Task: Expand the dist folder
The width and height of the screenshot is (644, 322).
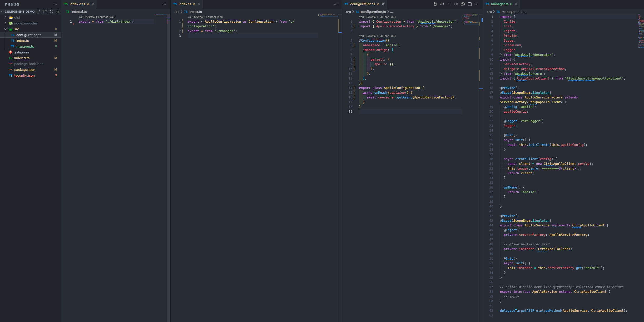Action: coord(6,17)
